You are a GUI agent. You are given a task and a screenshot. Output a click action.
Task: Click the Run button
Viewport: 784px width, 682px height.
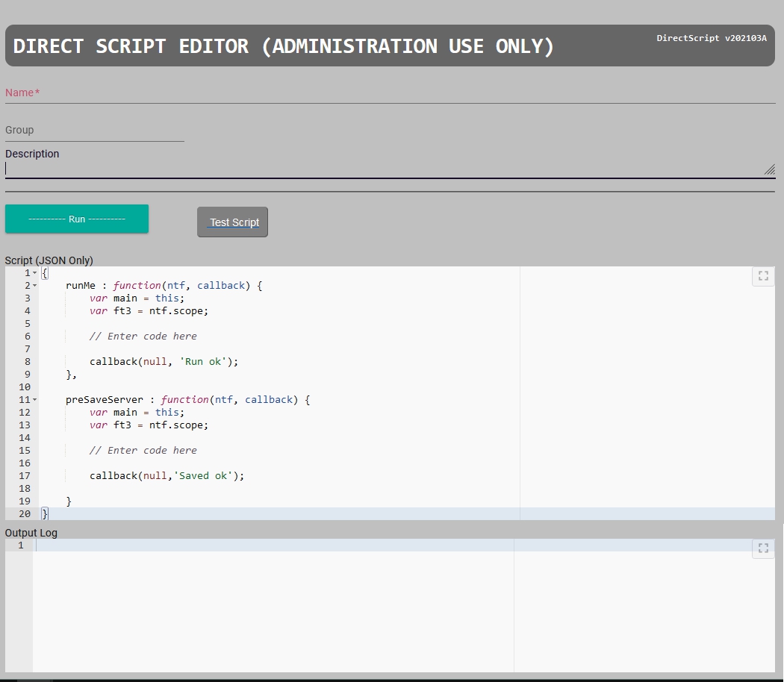point(77,219)
